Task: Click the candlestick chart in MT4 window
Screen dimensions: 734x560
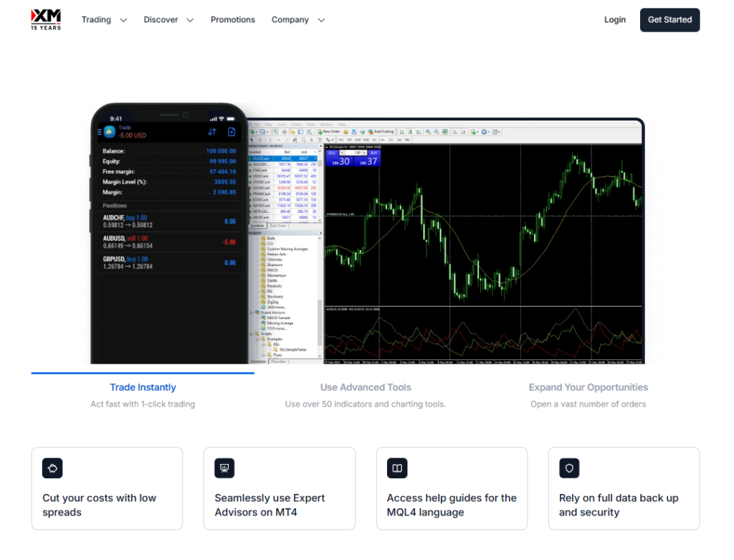Action: 482,224
